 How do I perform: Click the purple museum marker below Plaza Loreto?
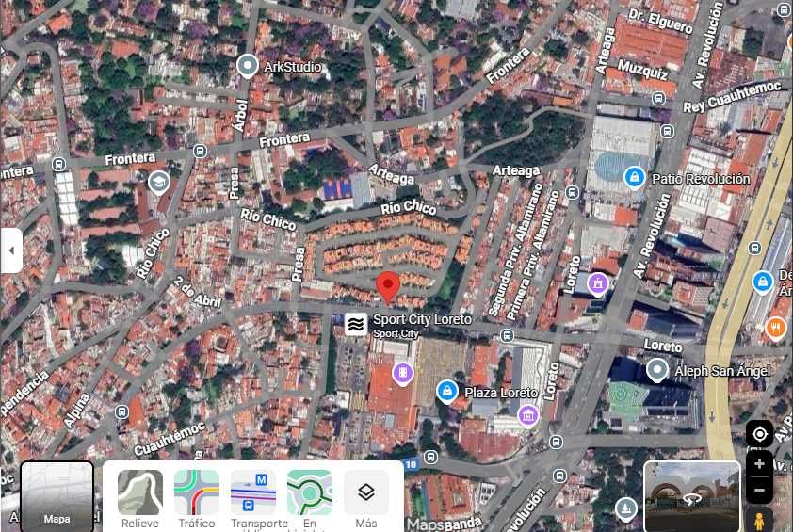click(528, 415)
